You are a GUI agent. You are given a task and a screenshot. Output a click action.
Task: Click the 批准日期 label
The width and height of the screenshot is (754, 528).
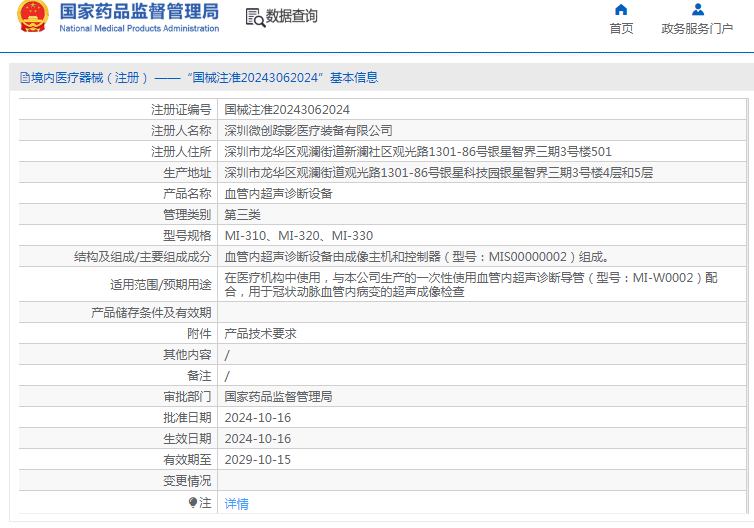(187, 418)
